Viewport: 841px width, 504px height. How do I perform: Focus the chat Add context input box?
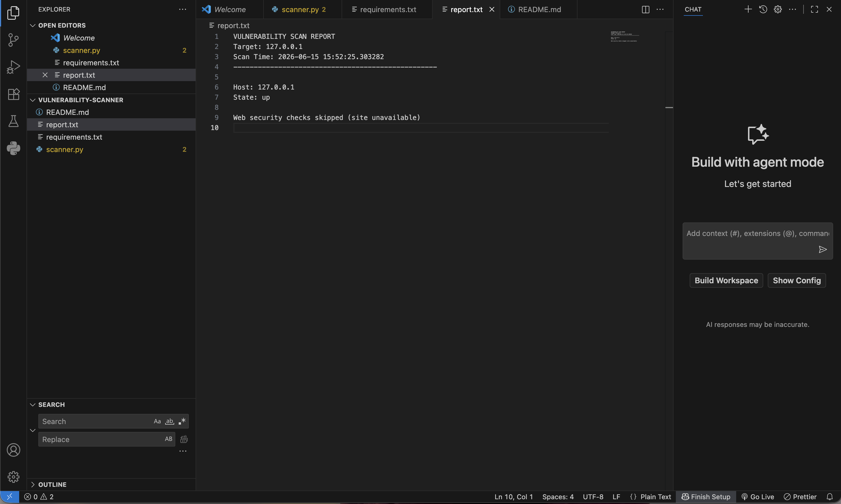[x=757, y=241]
